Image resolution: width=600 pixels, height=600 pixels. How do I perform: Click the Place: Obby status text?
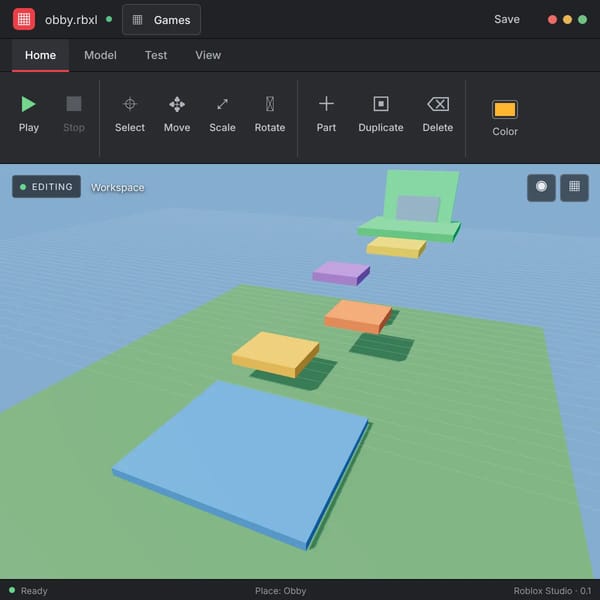click(280, 591)
